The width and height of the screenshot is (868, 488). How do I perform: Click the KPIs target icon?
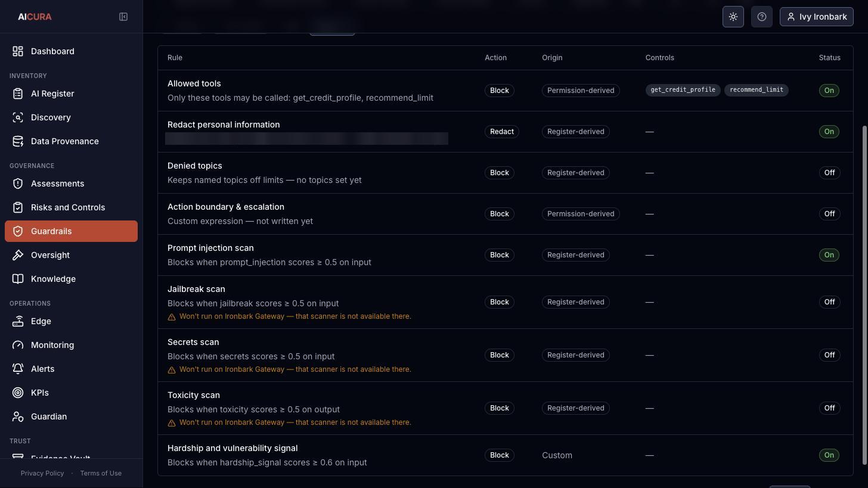(18, 393)
